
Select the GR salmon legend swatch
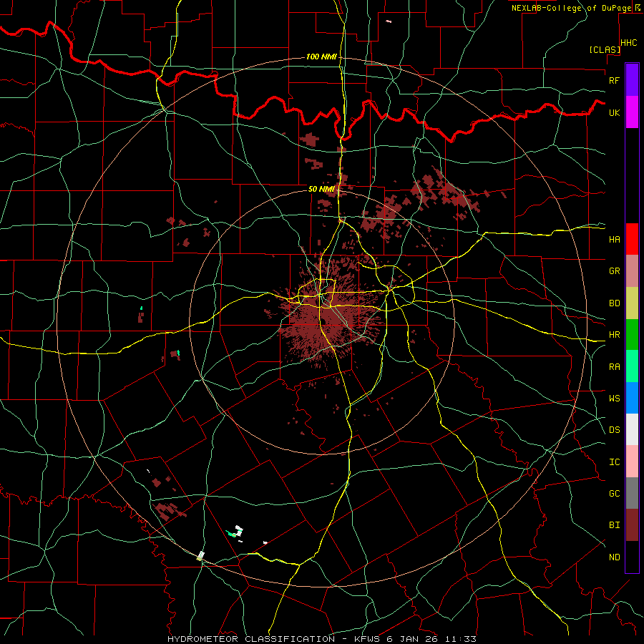[632, 271]
